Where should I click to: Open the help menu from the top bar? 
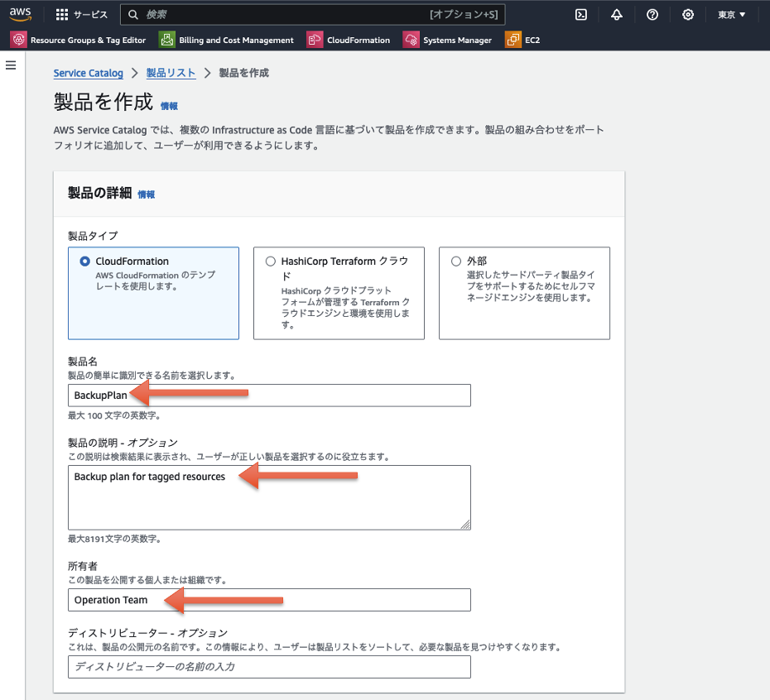pyautogui.click(x=652, y=14)
